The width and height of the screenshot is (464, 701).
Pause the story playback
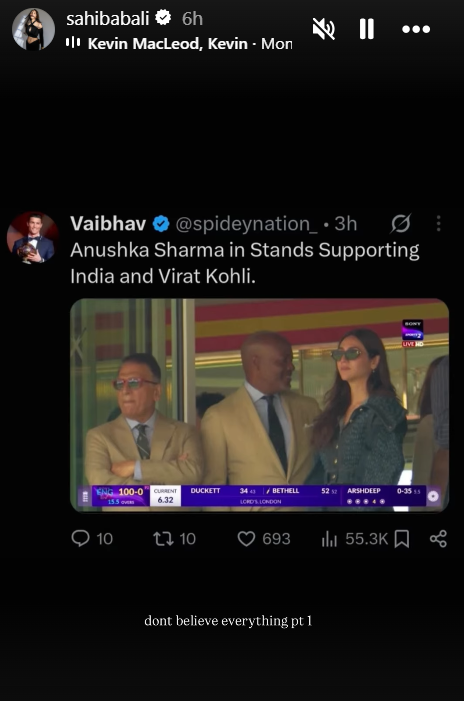(x=367, y=29)
